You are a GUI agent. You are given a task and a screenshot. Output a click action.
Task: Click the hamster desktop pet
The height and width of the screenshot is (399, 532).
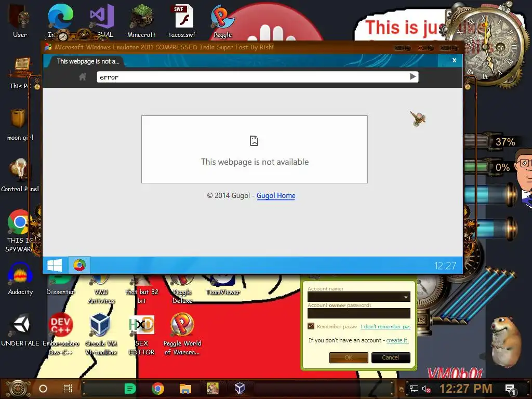507,342
